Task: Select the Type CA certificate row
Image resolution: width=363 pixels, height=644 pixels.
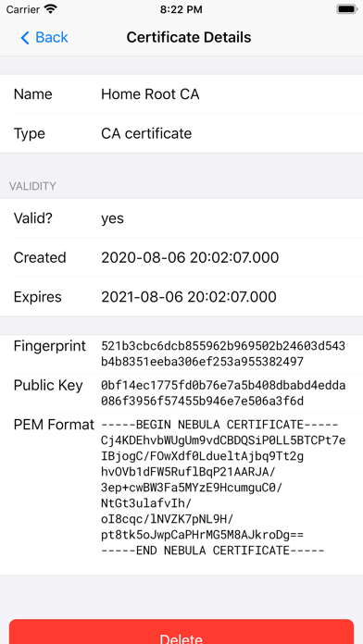Action: [x=181, y=133]
